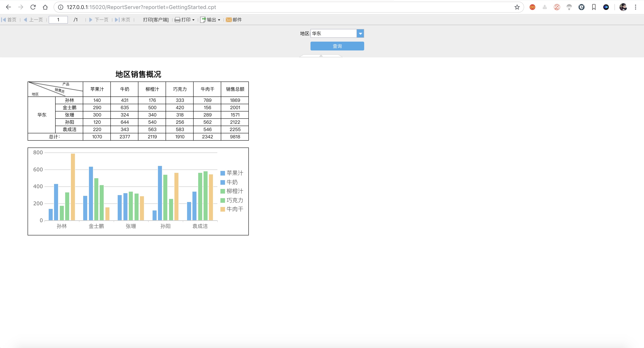Click the page number input field
This screenshot has height=348, width=644.
click(58, 20)
